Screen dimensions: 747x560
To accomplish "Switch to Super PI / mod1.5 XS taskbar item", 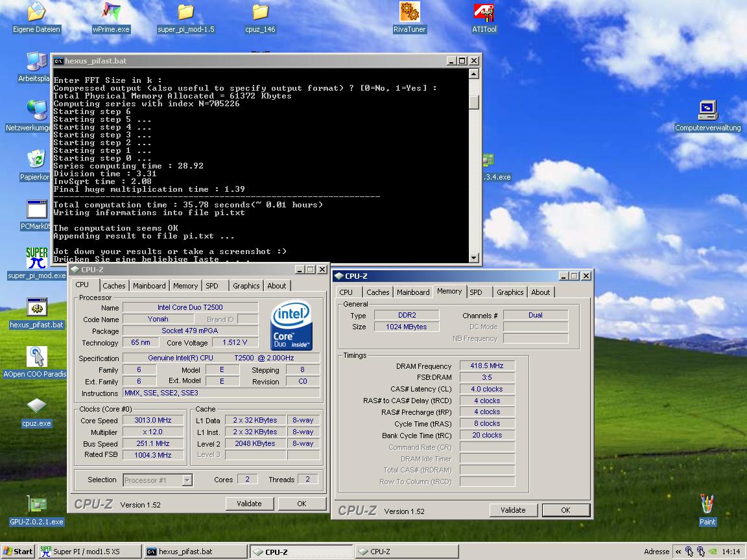I will pyautogui.click(x=89, y=552).
